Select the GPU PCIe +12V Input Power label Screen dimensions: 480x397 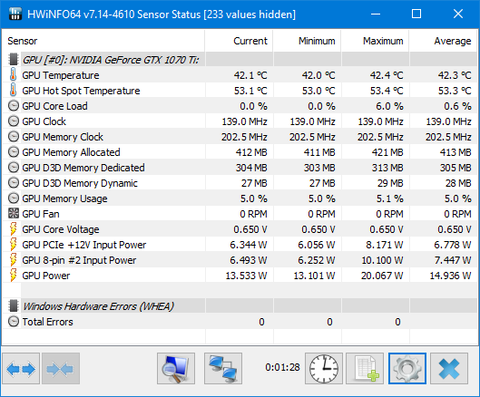[84, 245]
